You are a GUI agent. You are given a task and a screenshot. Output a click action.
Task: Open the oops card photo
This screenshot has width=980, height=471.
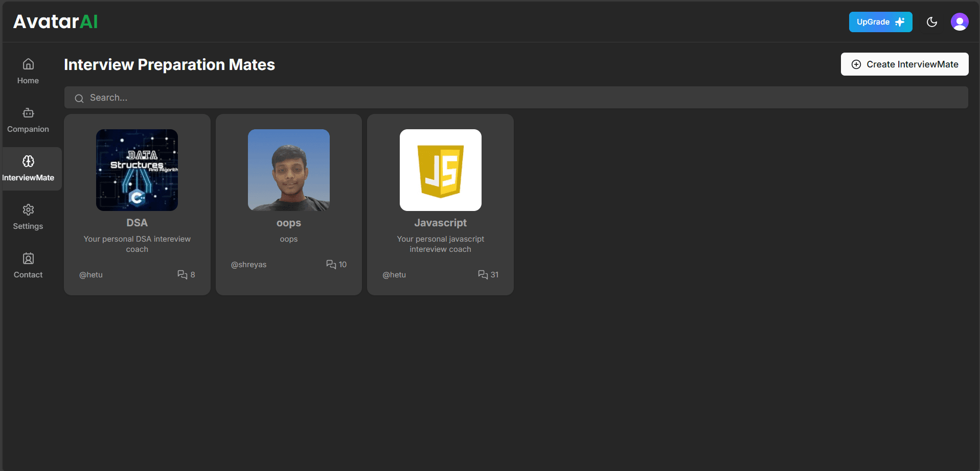pyautogui.click(x=289, y=170)
